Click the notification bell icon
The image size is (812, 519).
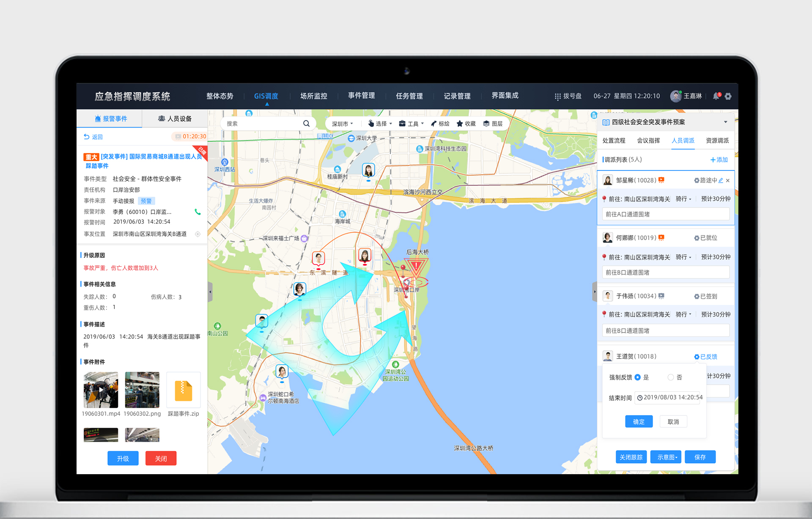pyautogui.click(x=716, y=96)
